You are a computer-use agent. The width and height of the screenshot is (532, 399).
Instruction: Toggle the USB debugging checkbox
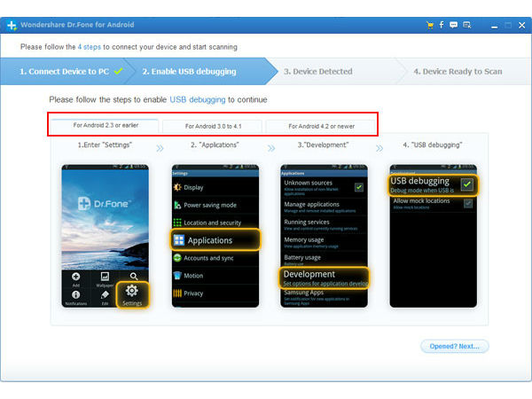coord(467,184)
